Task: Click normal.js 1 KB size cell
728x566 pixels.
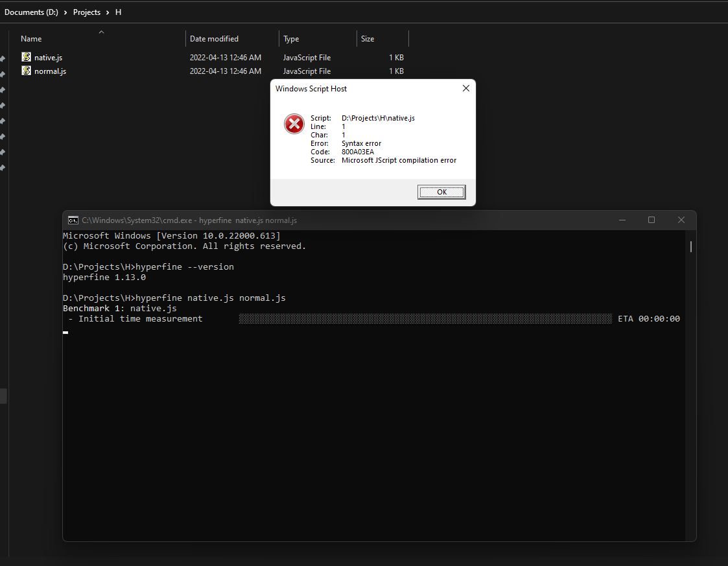Action: pyautogui.click(x=396, y=71)
